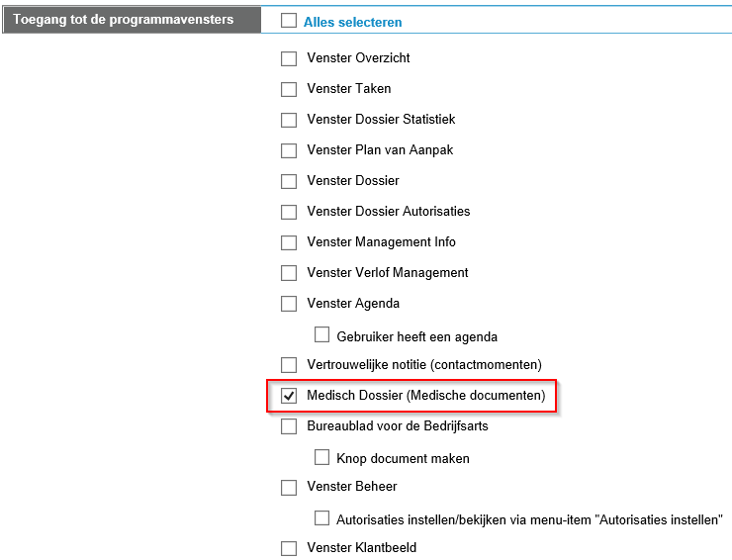The width and height of the screenshot is (732, 560).
Task: Tick Venster Agenda checkbox
Action: tap(289, 304)
